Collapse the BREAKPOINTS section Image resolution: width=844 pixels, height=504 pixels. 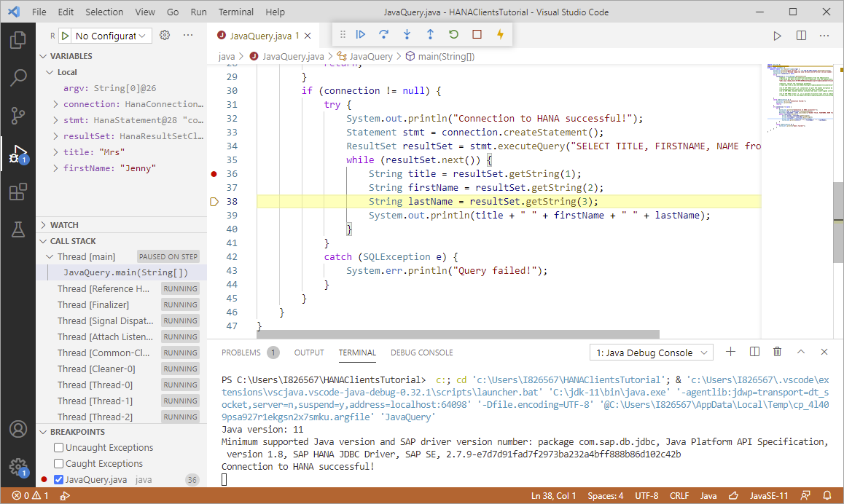[44, 432]
